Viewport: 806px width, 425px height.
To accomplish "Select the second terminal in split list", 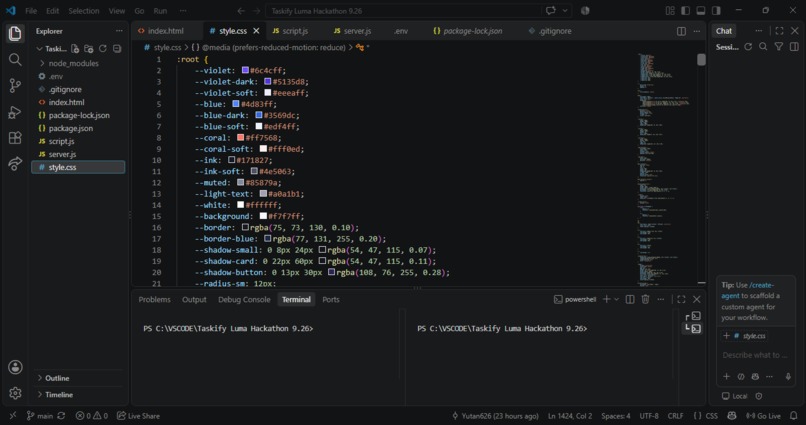I will [x=693, y=328].
